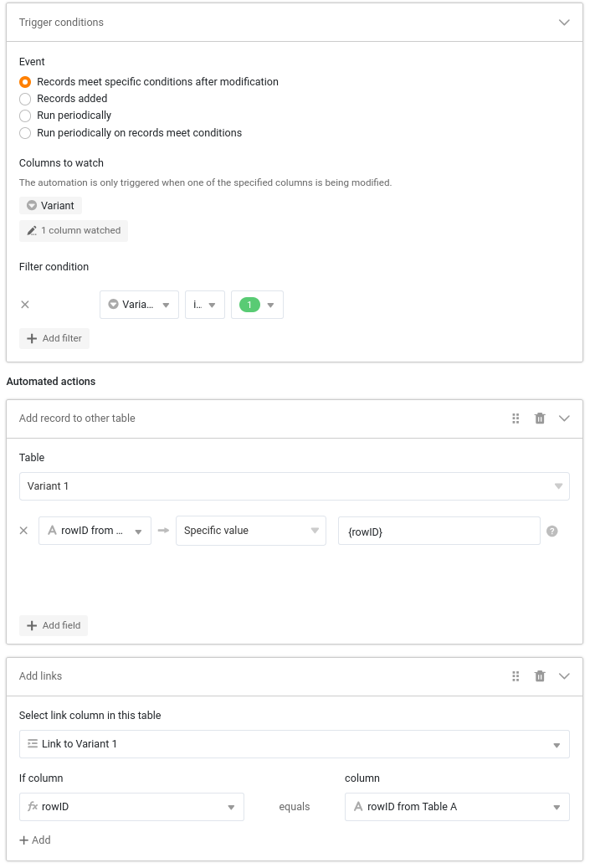Choose the Run periodically radio button
This screenshot has height=868, width=595.
25,116
